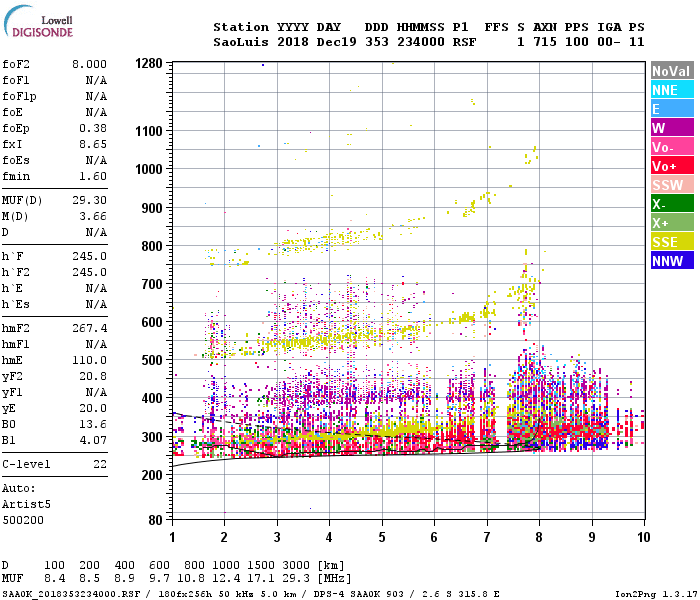Click the h`F2 value 245.0
Image resolution: width=700 pixels, height=600 pixels.
[89, 272]
